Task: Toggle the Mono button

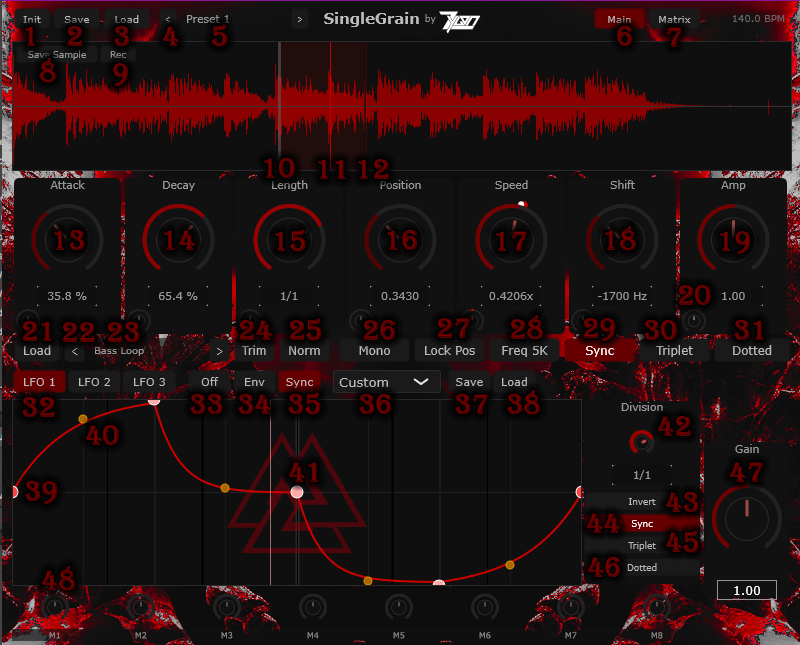Action: tap(374, 350)
